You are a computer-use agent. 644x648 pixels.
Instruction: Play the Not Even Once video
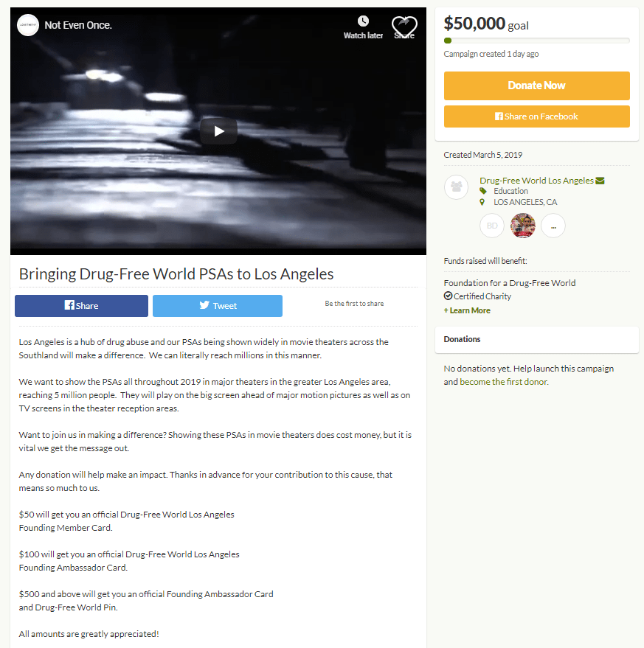218,131
